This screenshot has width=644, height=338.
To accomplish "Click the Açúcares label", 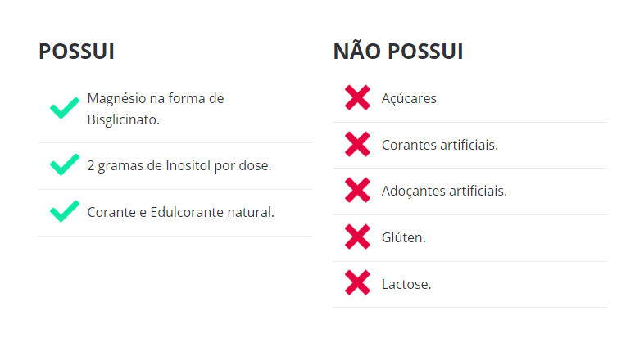I will tap(409, 98).
